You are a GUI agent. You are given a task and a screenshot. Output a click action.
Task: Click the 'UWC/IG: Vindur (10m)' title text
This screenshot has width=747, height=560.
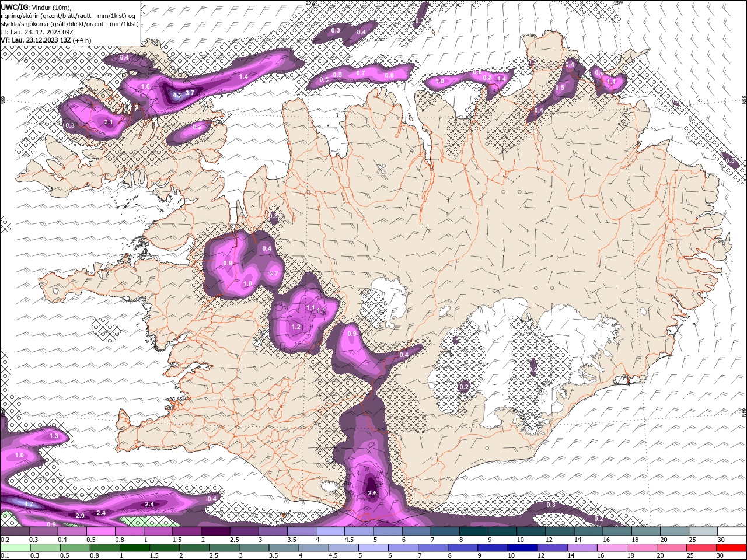click(36, 6)
